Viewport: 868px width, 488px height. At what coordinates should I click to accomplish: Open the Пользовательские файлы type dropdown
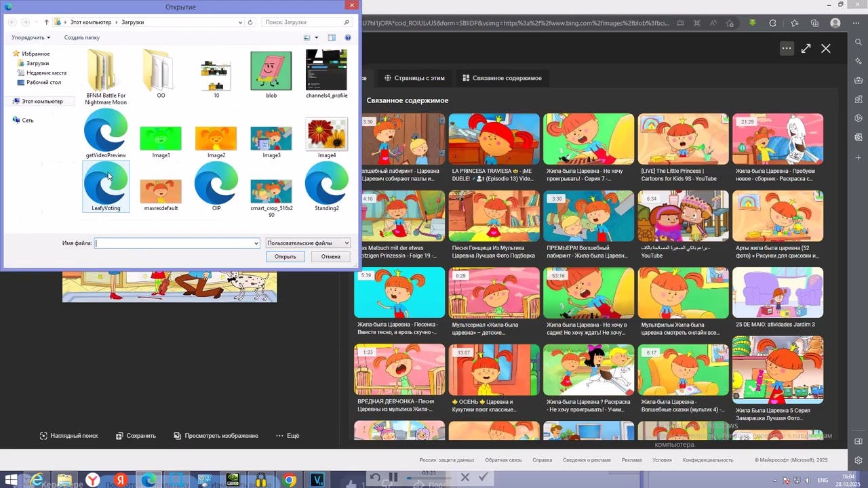[x=308, y=243]
